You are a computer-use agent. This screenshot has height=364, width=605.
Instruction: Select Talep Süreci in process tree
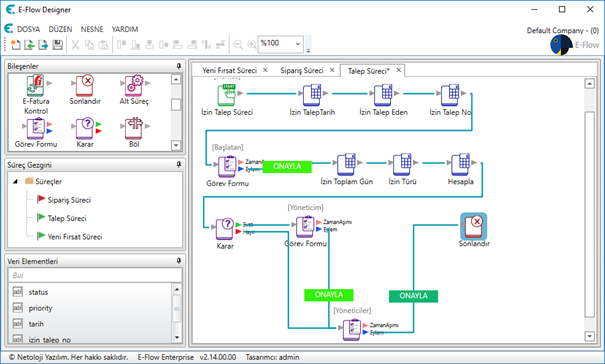tap(67, 218)
